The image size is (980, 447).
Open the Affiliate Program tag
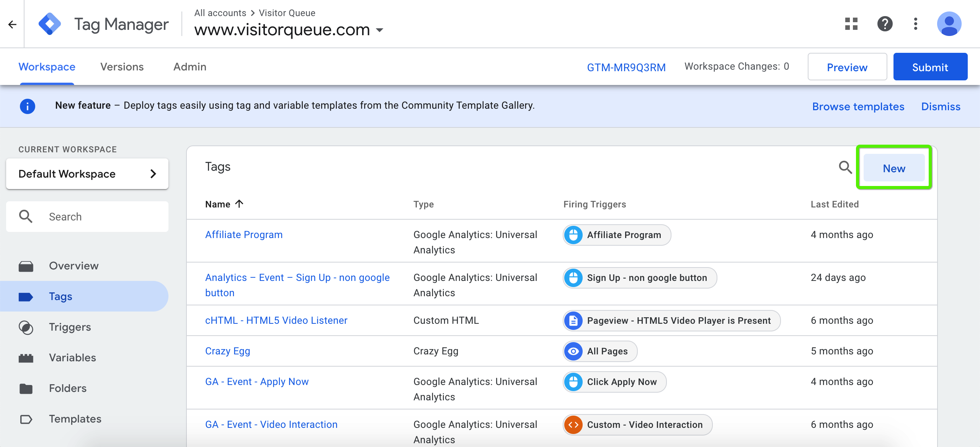244,235
